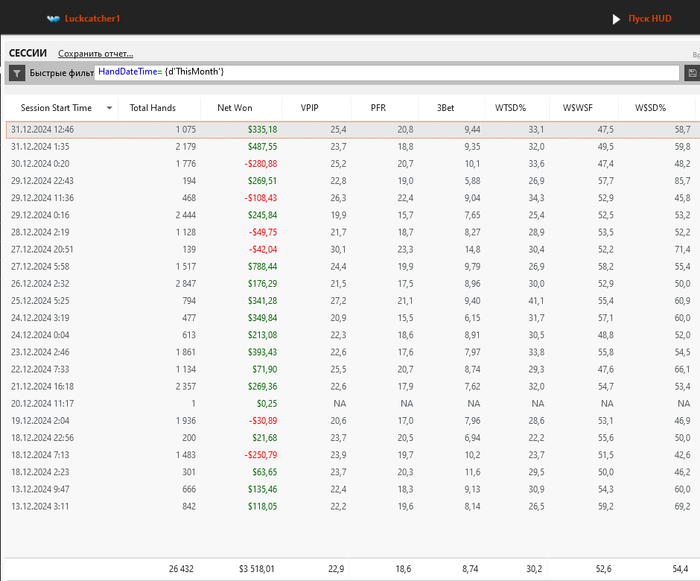700x581 pixels.
Task: Click the W$WSF column header
Action: click(579, 108)
